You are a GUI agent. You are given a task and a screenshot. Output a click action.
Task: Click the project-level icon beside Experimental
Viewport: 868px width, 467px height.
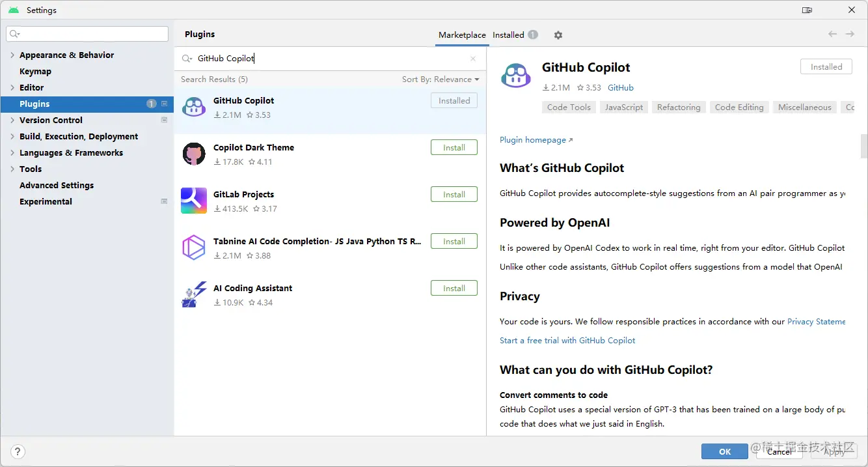point(164,201)
